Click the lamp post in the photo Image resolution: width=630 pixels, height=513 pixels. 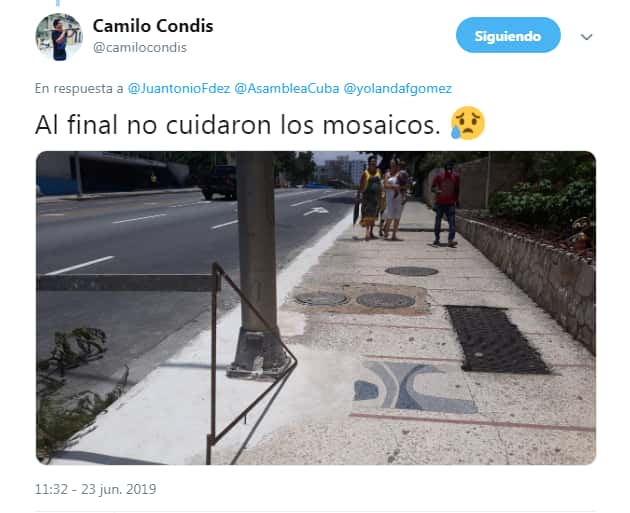coord(257,265)
